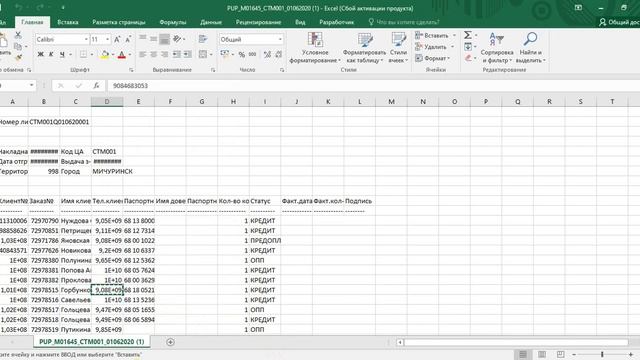The height and width of the screenshot is (360, 640).
Task: Toggle underline formatting (Ч)
Action: pos(62,54)
